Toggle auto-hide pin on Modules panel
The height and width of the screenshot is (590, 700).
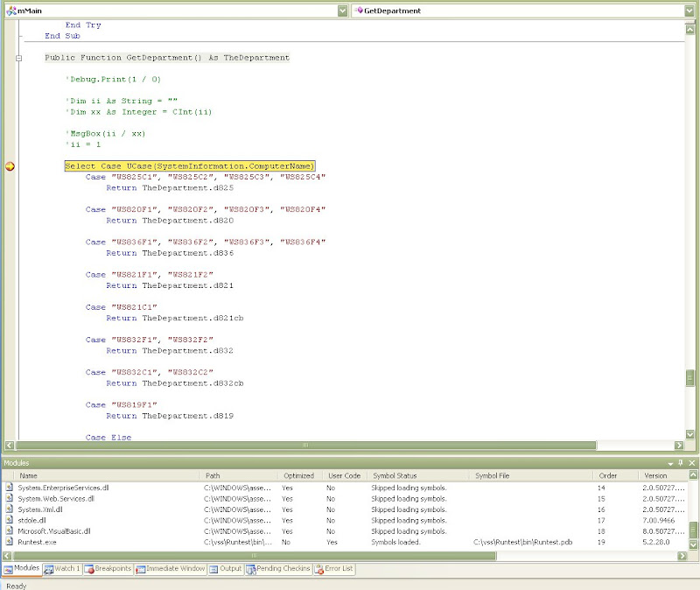coord(681,462)
